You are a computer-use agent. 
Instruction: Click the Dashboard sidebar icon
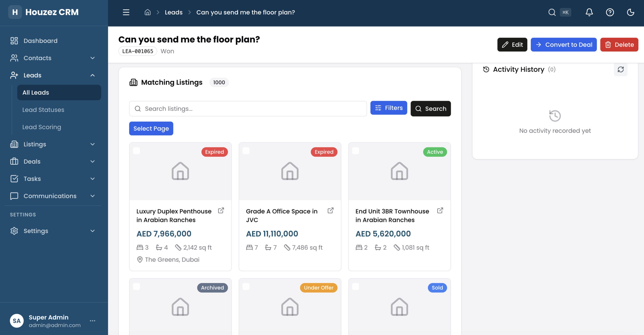pyautogui.click(x=14, y=41)
